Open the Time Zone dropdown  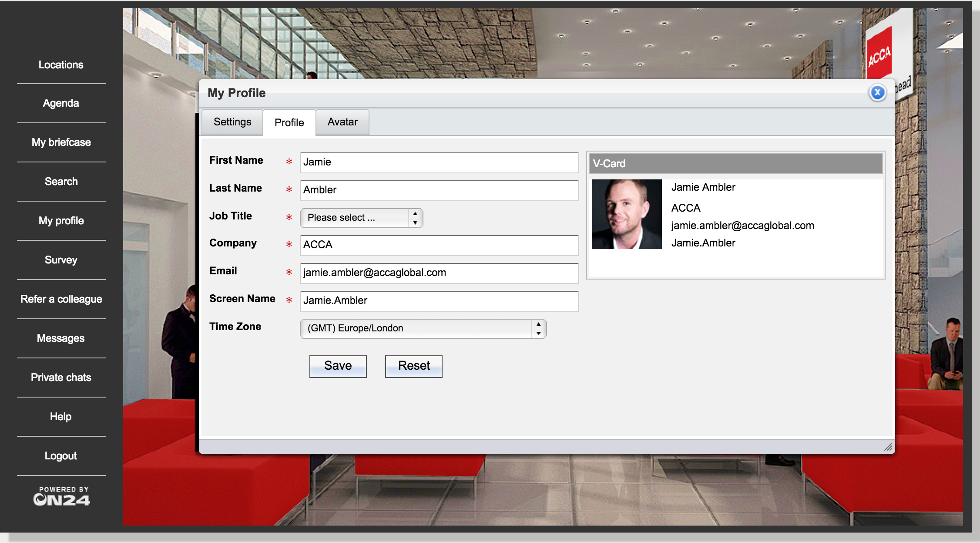[x=423, y=328]
